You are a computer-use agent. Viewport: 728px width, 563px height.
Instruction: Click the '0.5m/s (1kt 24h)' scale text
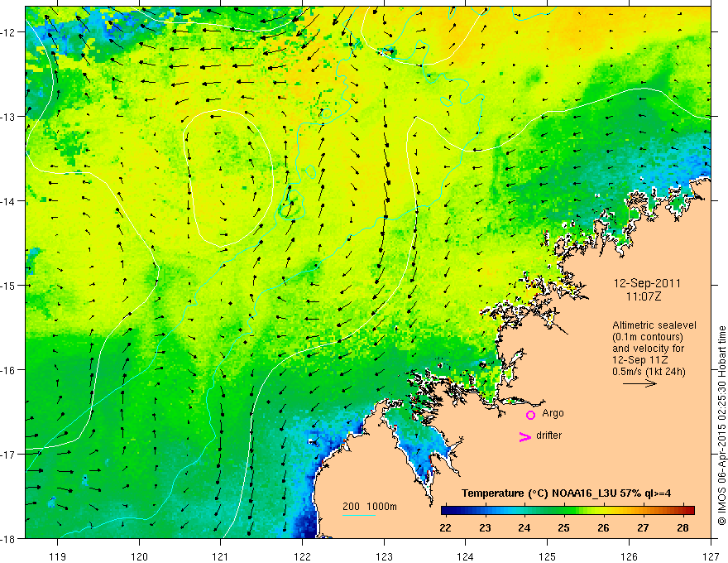click(649, 372)
